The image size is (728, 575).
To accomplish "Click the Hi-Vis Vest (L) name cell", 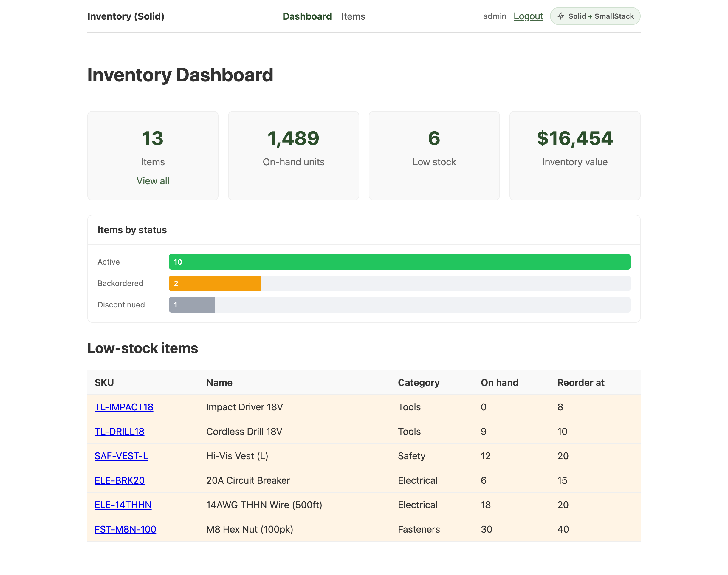I will pyautogui.click(x=237, y=456).
